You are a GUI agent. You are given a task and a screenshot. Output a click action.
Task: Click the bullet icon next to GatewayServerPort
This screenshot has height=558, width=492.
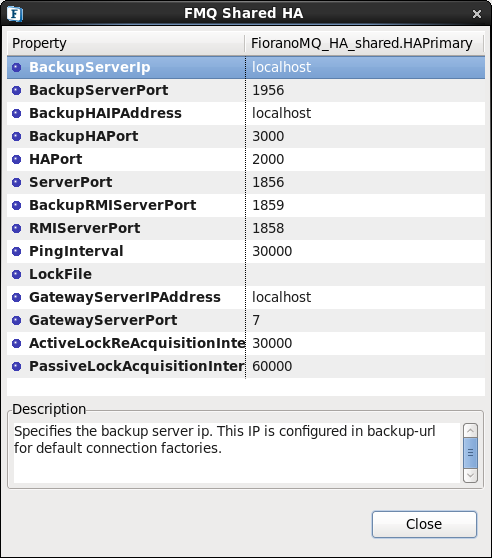16,320
